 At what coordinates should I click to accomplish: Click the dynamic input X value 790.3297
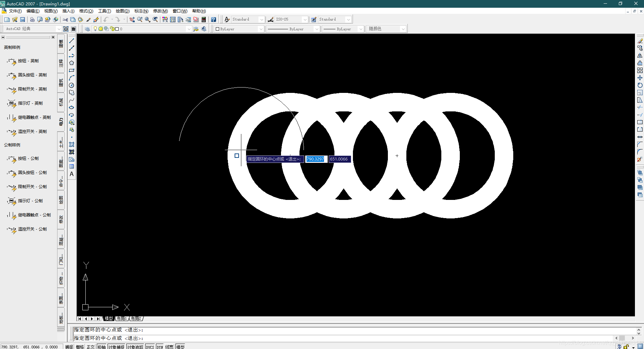click(315, 159)
